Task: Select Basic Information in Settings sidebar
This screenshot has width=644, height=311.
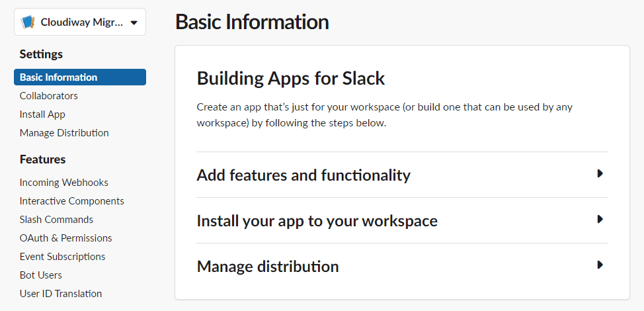Action: pyautogui.click(x=80, y=77)
